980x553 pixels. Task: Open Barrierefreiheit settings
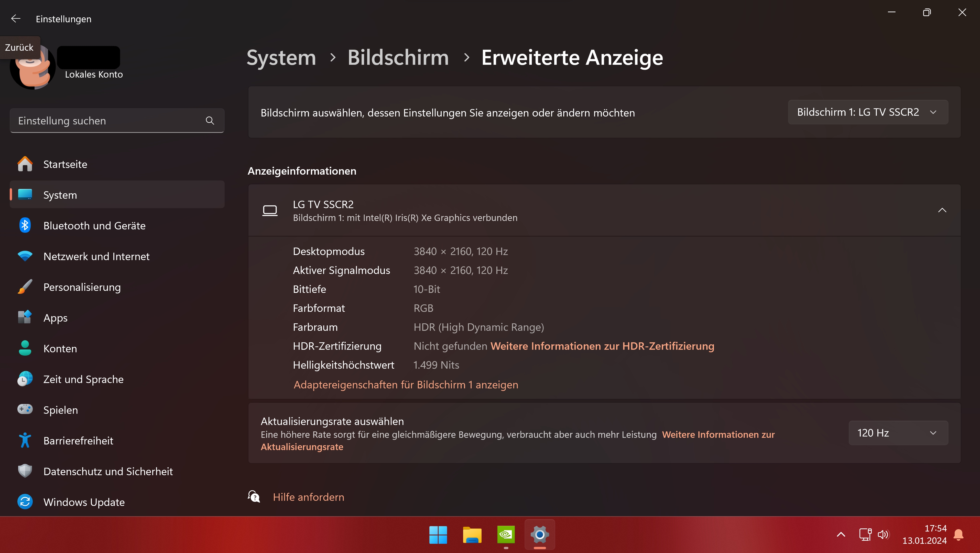tap(78, 440)
